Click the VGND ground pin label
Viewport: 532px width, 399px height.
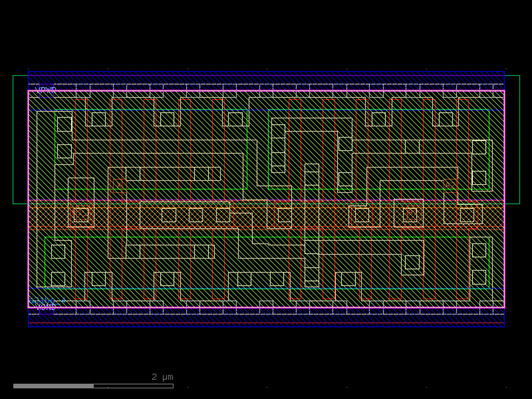(x=46, y=307)
